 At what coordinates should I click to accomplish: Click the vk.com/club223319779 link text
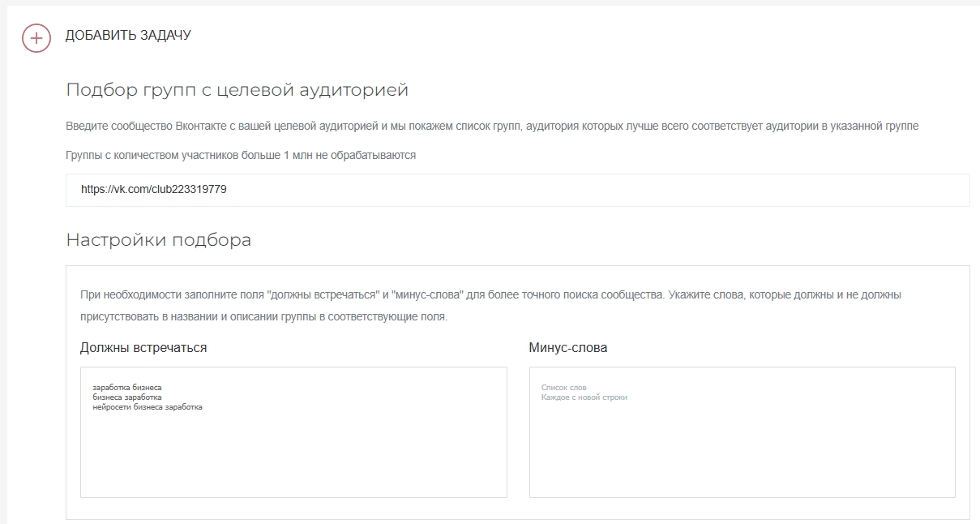click(x=153, y=190)
